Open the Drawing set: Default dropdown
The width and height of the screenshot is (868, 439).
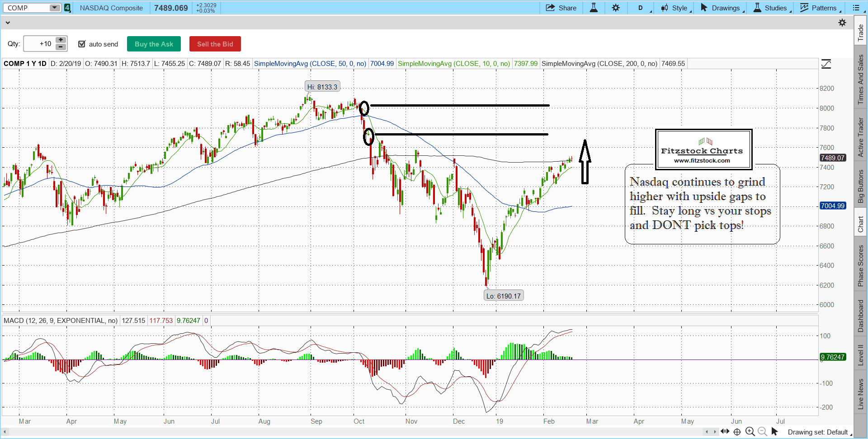point(819,432)
